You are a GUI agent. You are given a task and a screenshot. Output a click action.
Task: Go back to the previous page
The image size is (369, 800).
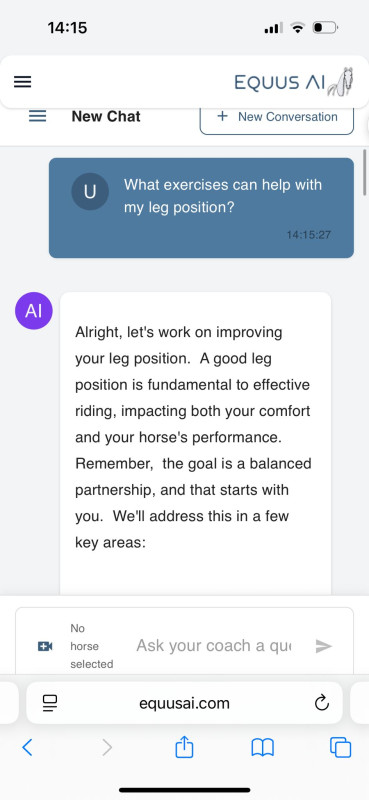click(x=27, y=747)
